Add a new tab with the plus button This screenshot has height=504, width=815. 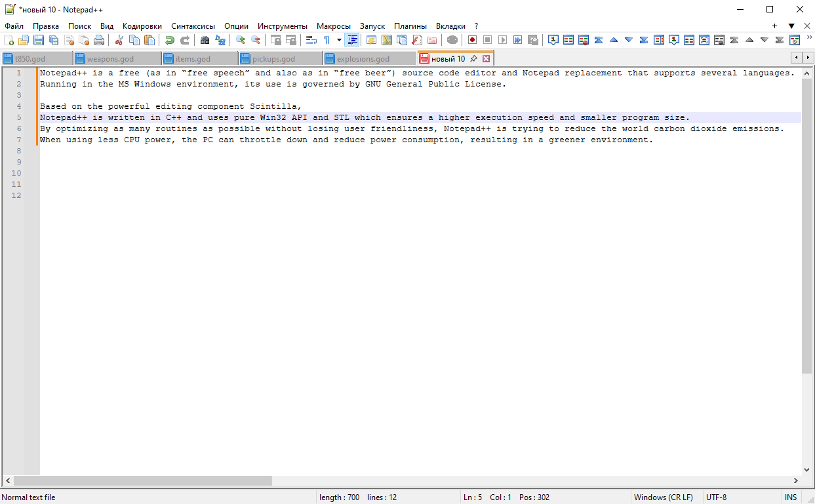[774, 26]
